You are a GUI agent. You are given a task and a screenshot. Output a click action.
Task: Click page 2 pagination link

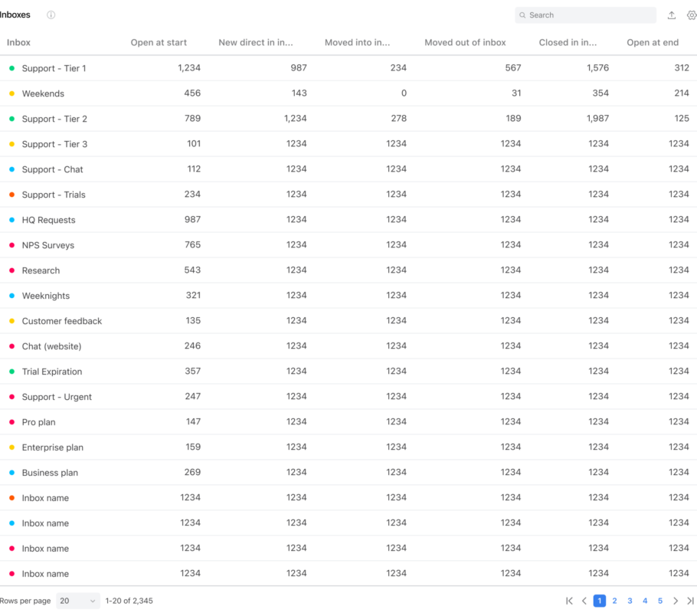pos(615,601)
